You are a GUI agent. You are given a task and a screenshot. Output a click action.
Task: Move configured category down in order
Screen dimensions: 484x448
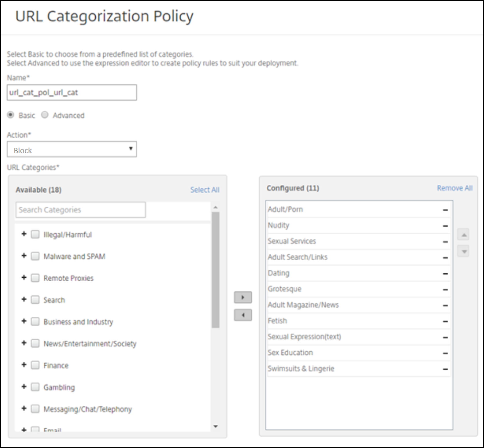[x=463, y=251]
